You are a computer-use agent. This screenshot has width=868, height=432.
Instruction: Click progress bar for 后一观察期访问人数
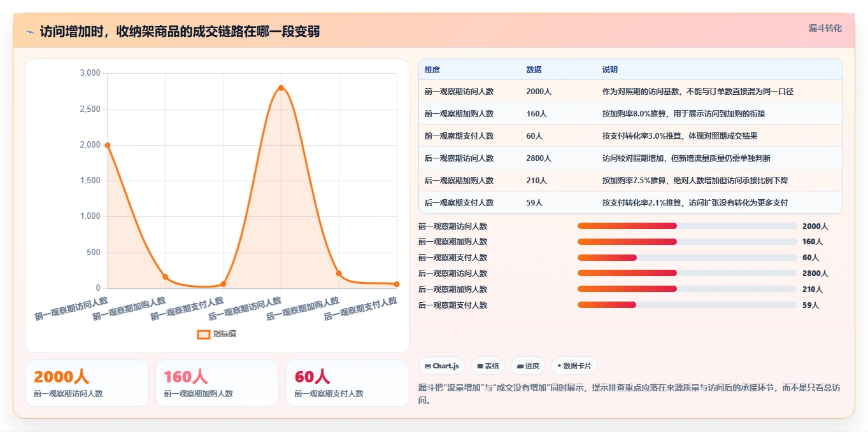(687, 274)
